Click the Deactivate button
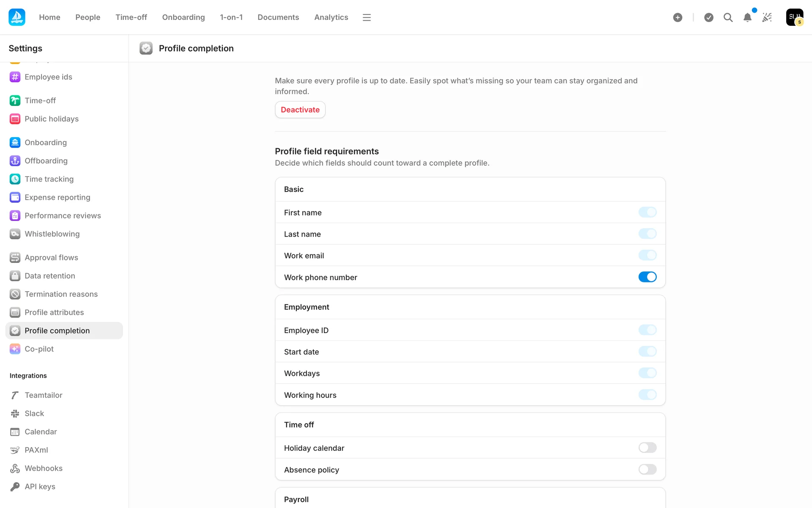The width and height of the screenshot is (812, 508). pos(300,110)
